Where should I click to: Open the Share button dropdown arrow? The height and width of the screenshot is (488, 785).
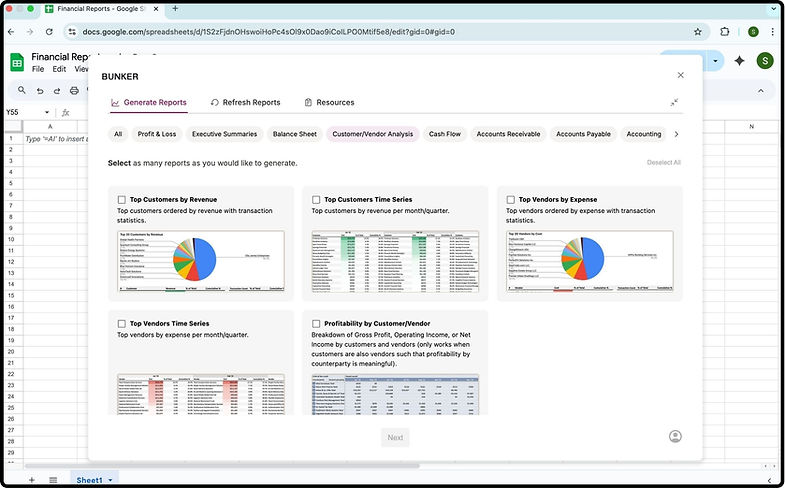click(715, 61)
